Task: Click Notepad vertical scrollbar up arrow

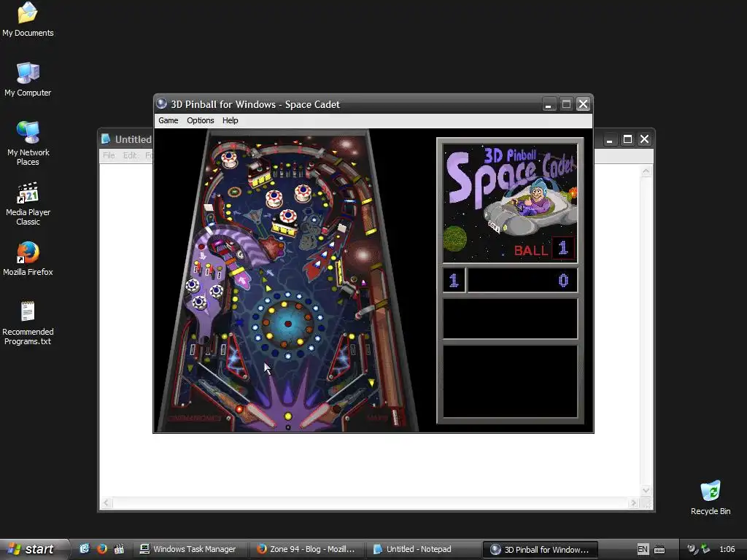Action: (x=646, y=171)
